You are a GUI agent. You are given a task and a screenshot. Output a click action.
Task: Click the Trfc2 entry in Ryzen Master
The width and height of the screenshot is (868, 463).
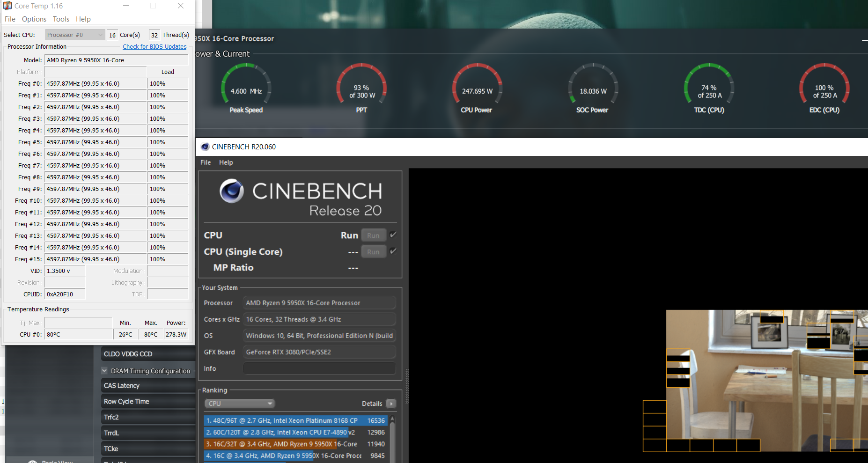[148, 417]
